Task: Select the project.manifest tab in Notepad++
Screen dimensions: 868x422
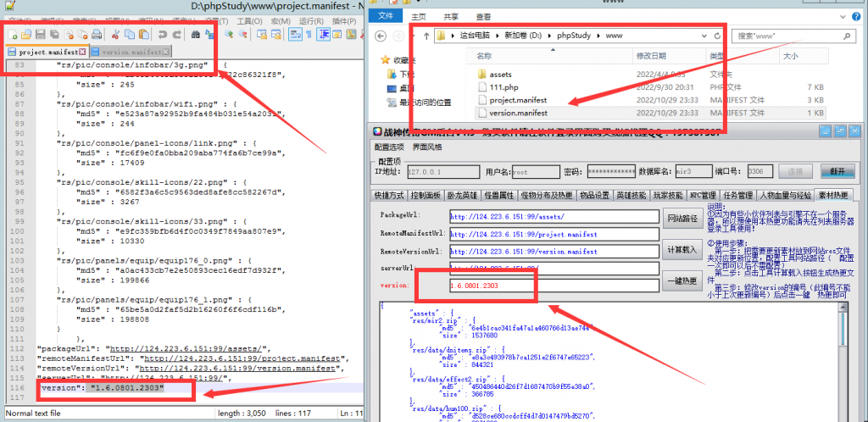Action: pyautogui.click(x=47, y=52)
